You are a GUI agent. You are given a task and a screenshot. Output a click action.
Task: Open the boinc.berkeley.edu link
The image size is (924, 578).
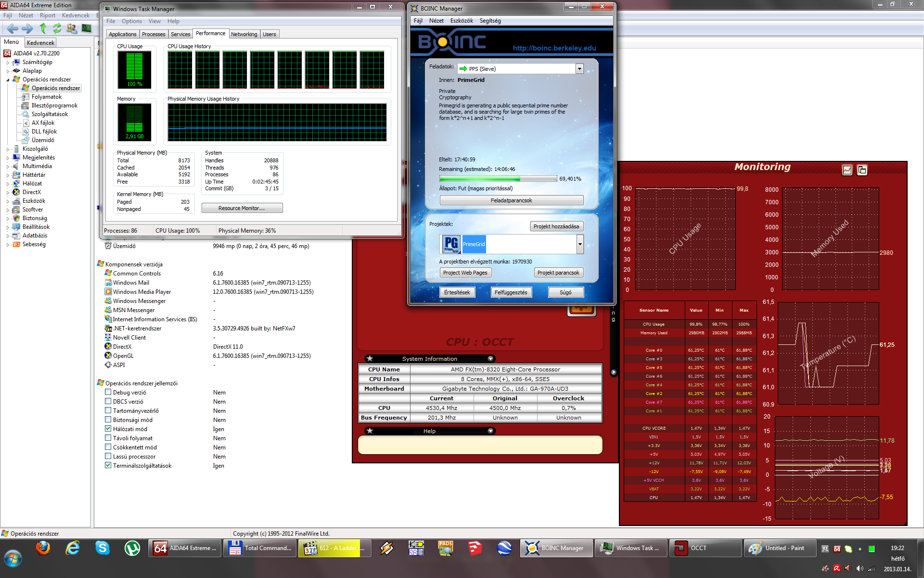click(554, 48)
